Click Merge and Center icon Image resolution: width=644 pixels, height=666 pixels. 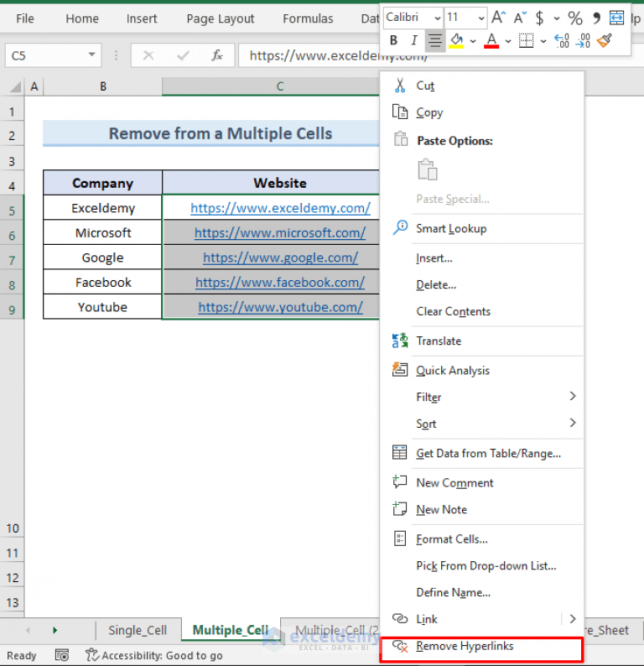click(616, 18)
